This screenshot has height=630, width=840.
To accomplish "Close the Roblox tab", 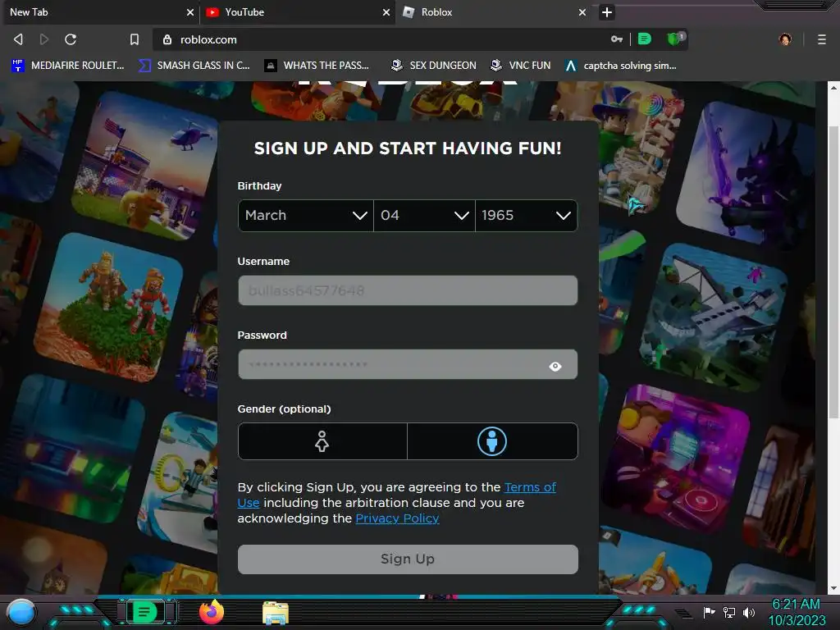I will click(582, 12).
